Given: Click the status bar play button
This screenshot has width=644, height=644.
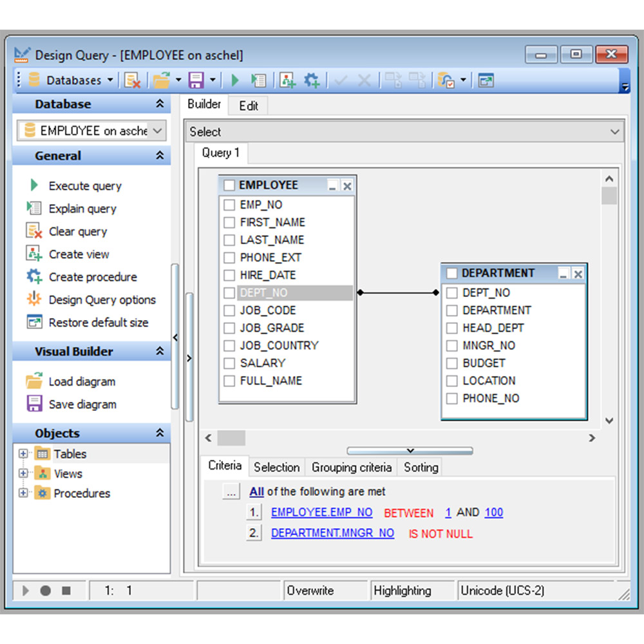Looking at the screenshot, I should (x=26, y=591).
